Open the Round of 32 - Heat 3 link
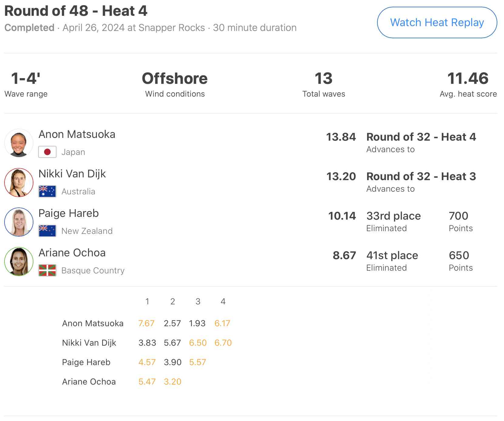Image resolution: width=504 pixels, height=421 pixels. coord(421,176)
